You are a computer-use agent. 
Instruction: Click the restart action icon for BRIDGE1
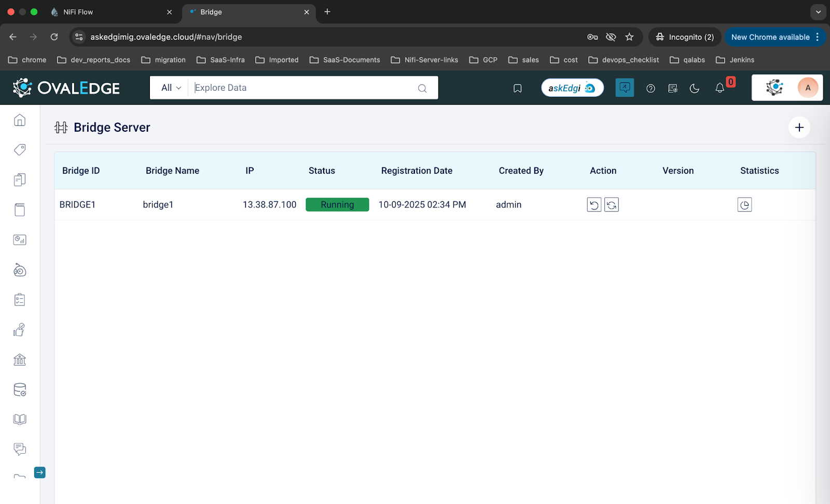(x=594, y=205)
